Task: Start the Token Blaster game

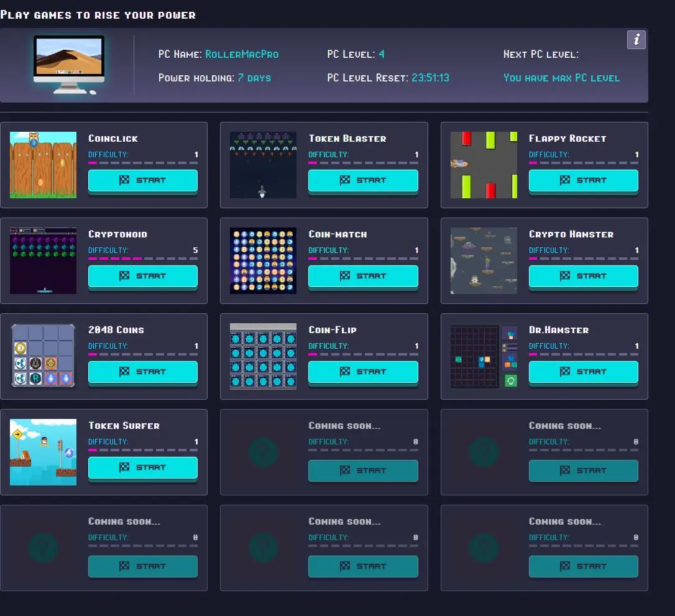Action: [363, 180]
